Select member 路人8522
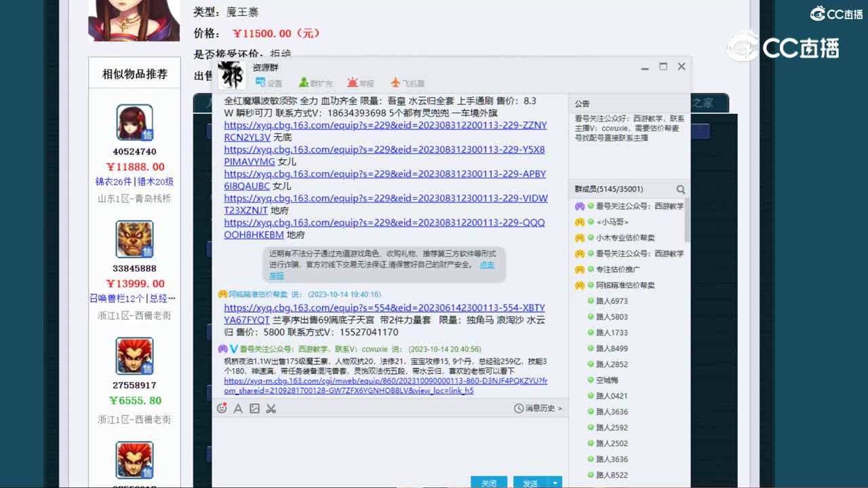The width and height of the screenshot is (868, 488). [x=612, y=475]
